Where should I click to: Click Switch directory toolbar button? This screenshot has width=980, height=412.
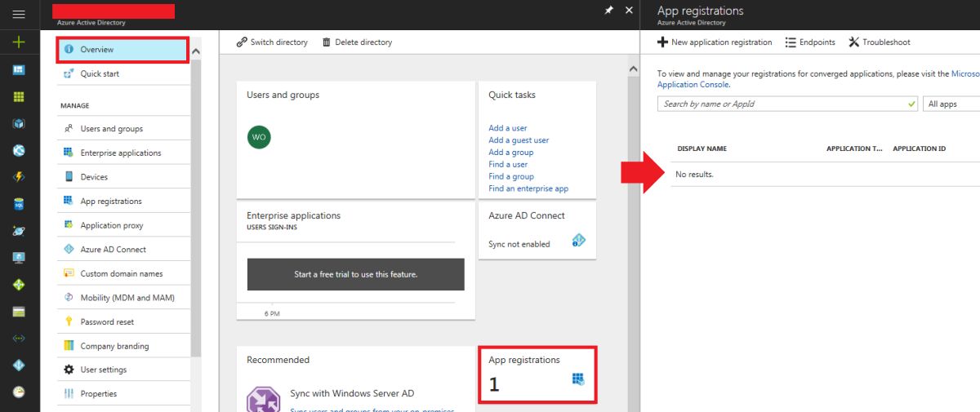click(272, 42)
